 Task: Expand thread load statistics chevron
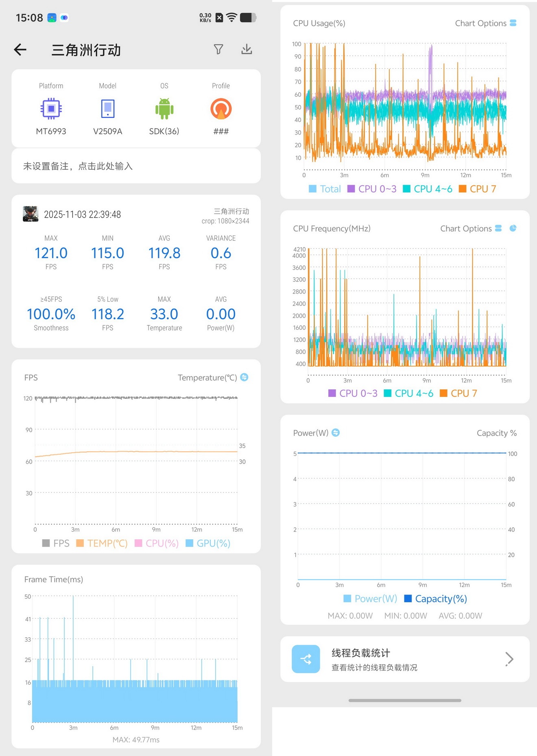(x=509, y=659)
